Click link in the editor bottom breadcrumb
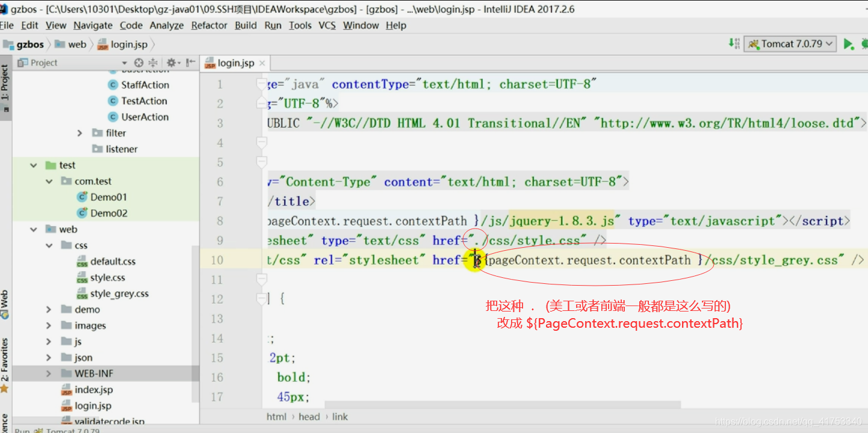 point(340,417)
